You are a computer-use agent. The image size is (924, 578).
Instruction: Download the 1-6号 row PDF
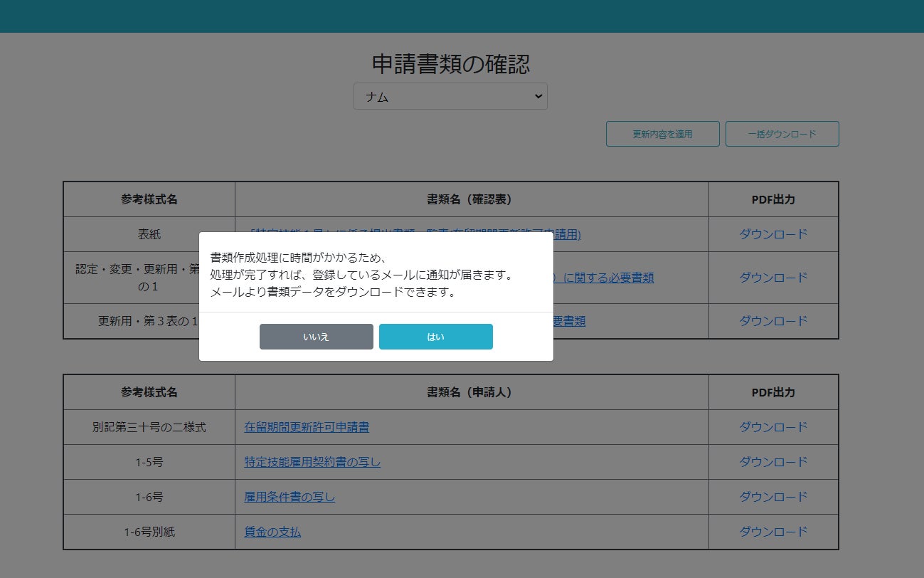point(773,497)
